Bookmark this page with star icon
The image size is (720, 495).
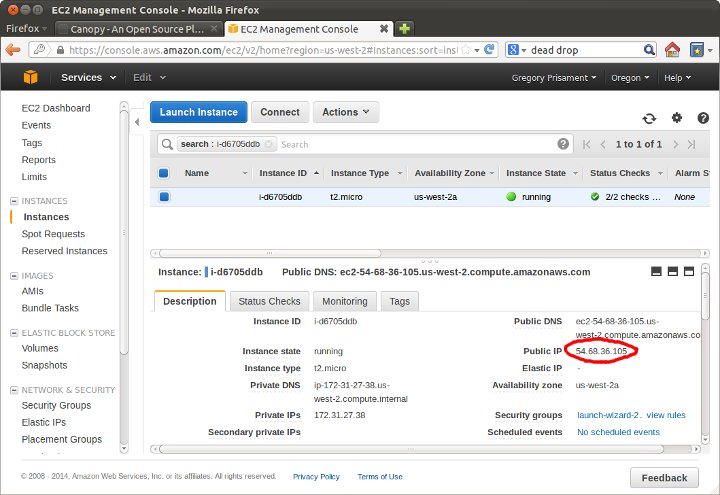[466, 50]
